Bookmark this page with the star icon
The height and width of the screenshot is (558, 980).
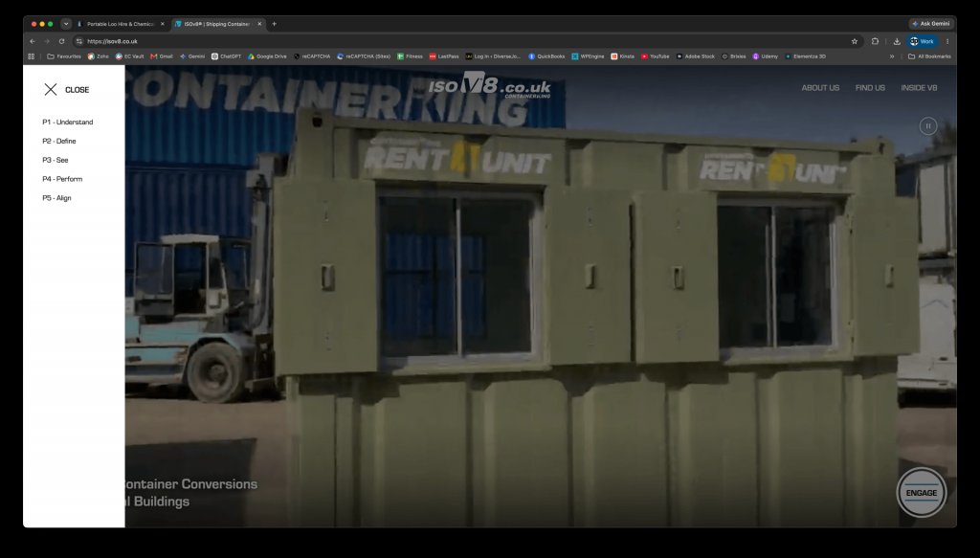(855, 41)
